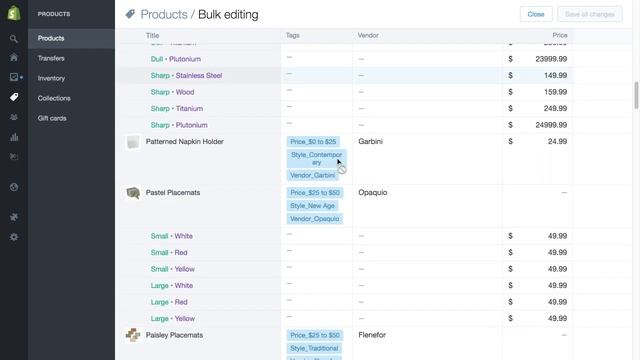The width and height of the screenshot is (640, 360).
Task: Open Customers icon in sidebar
Action: coord(14,117)
